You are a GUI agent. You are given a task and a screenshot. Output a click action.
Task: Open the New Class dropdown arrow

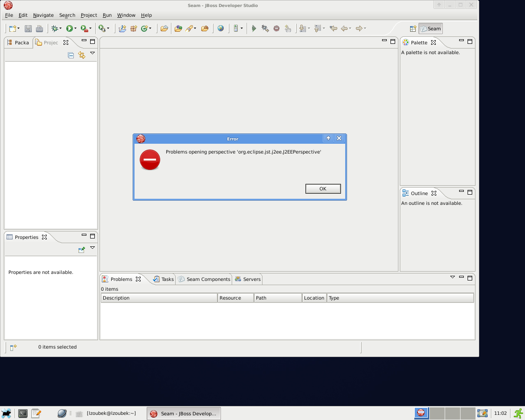[x=150, y=29]
